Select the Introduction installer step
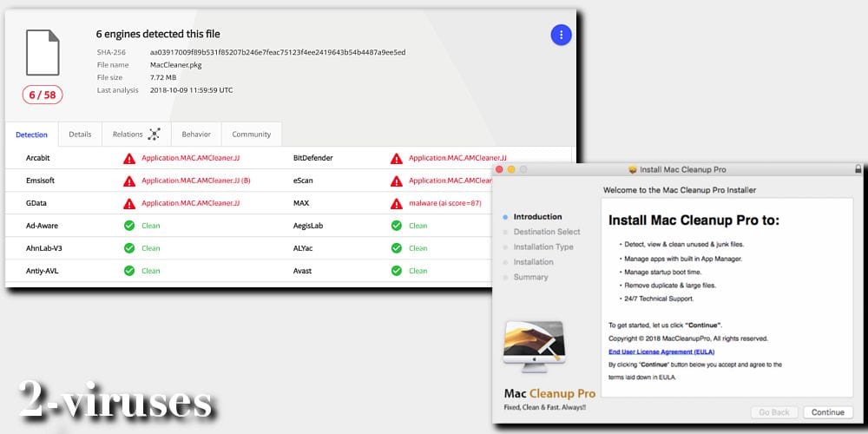The width and height of the screenshot is (868, 434). coord(537,217)
